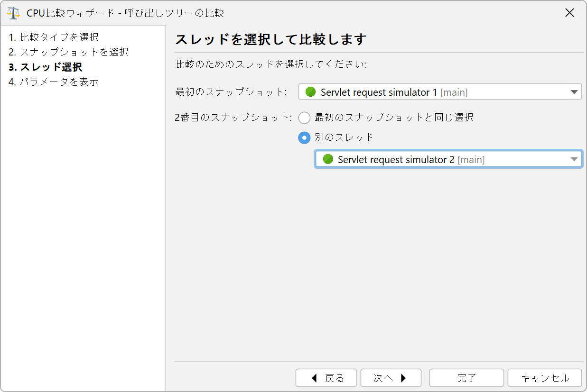The width and height of the screenshot is (587, 392).
Task: Click step 3 スレッド選択 in sidebar
Action: 46,67
